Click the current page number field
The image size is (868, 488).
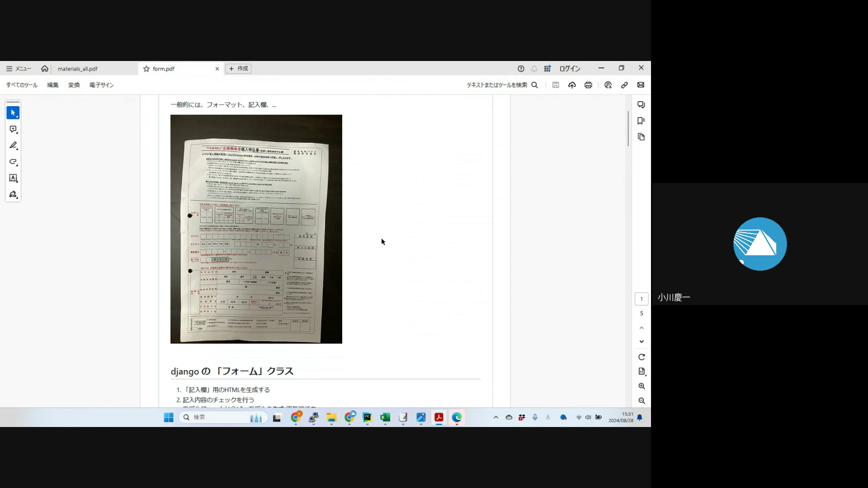(641, 299)
